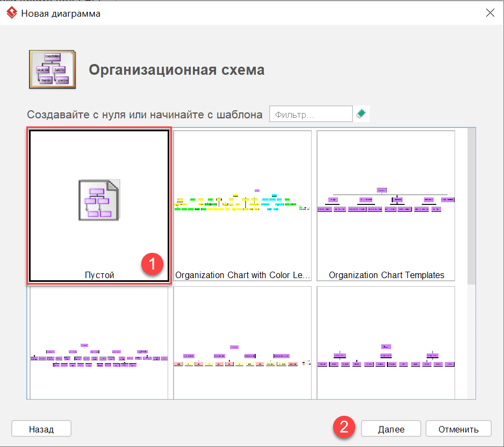504x447 pixels.
Task: Click the red diamond app icon in titlebar
Action: (x=12, y=12)
